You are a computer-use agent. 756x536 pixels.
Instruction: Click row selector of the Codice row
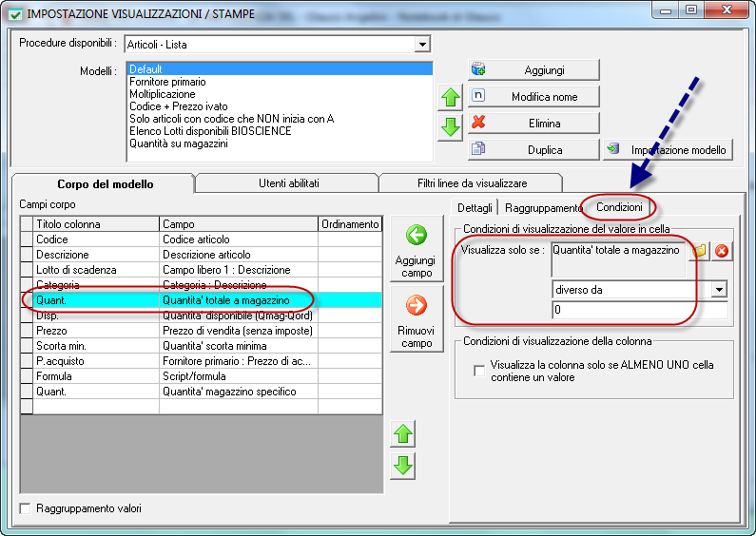tap(27, 239)
